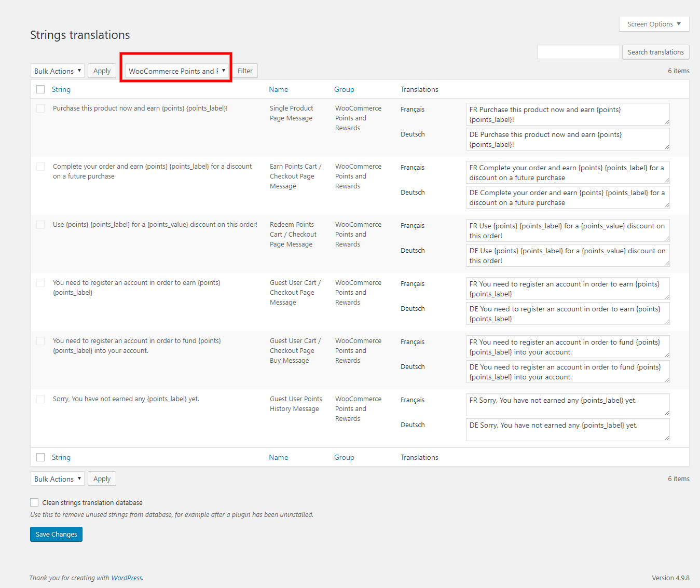Focus the search translations text field
The height and width of the screenshot is (588, 700).
[578, 52]
